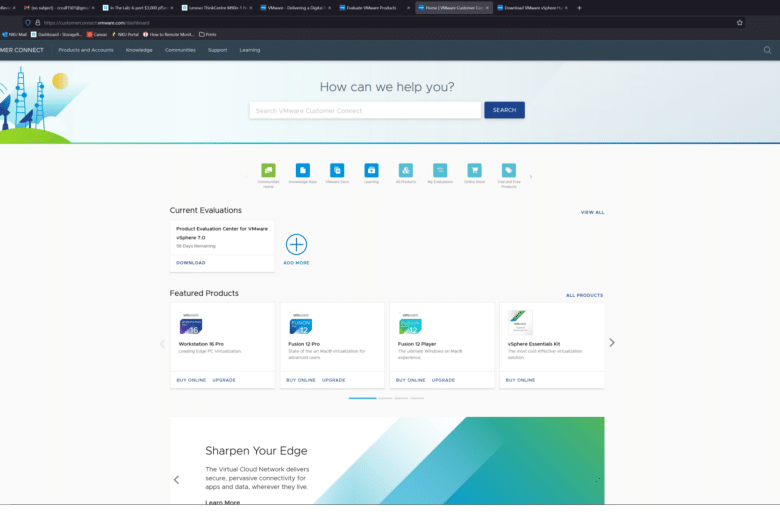
Task: Open the NKU Portal bookmark
Action: [x=125, y=34]
